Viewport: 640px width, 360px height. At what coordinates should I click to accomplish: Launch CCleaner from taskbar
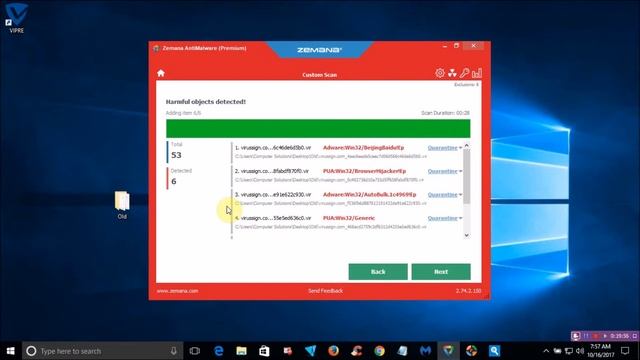pos(356,351)
